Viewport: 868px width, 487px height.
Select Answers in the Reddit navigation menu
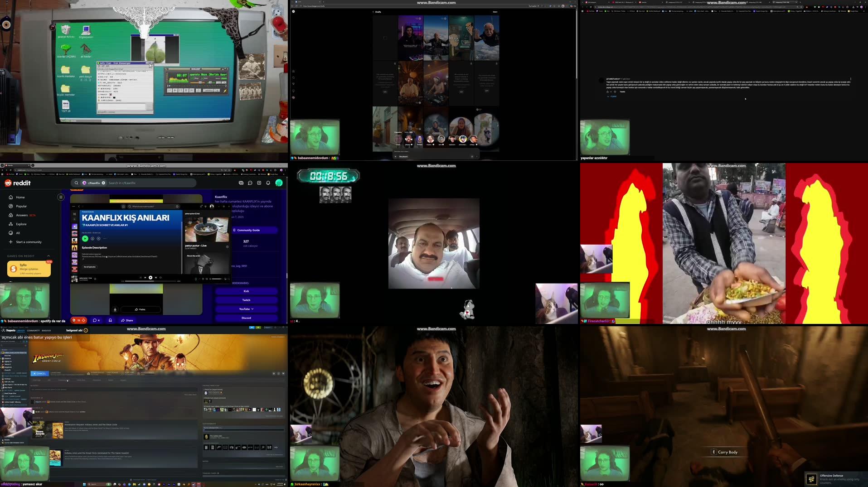coord(22,215)
